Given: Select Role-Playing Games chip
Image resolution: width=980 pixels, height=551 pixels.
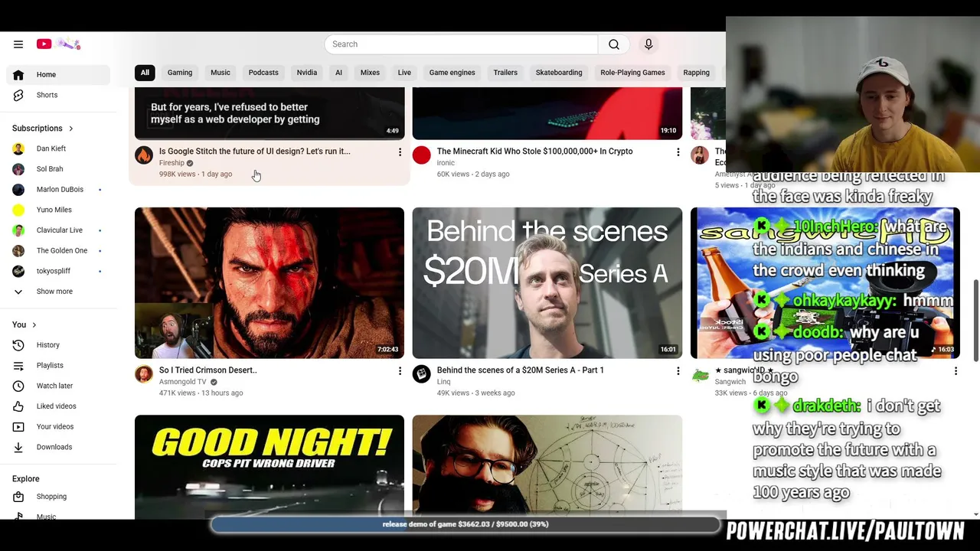Looking at the screenshot, I should pyautogui.click(x=632, y=73).
